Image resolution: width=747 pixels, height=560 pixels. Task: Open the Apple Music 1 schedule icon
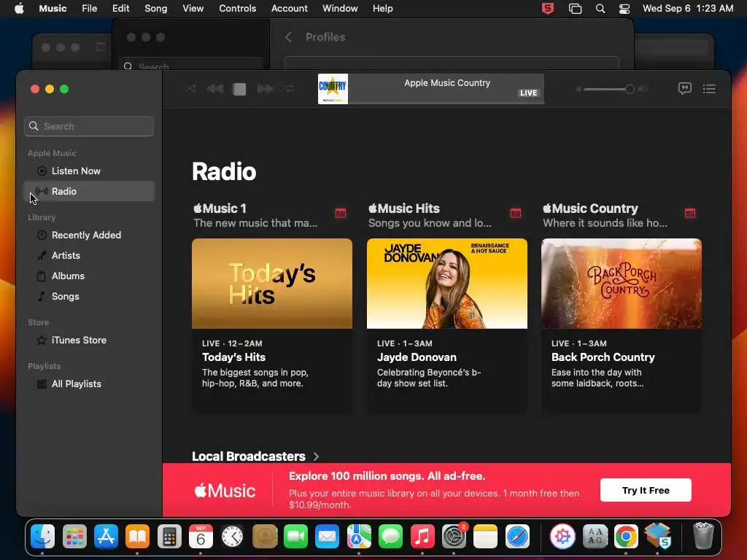(340, 213)
